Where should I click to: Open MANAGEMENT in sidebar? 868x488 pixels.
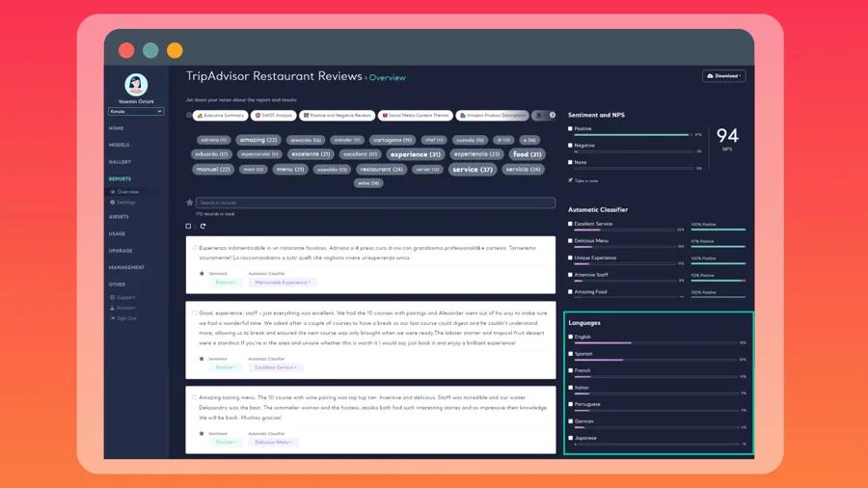[x=126, y=267]
